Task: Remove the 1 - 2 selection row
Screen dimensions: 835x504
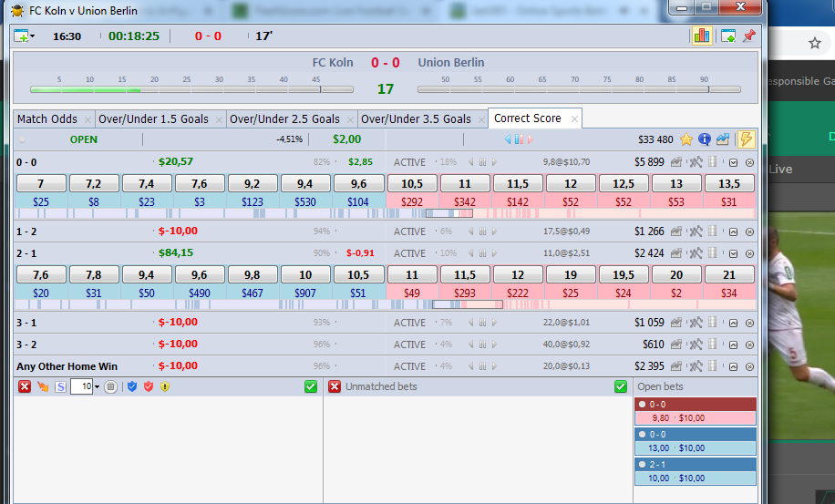Action: coord(749,232)
